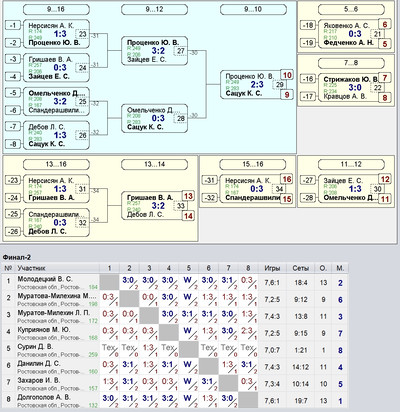Click the 13...14 round header
This screenshot has height=412, width=400.
pos(154,164)
